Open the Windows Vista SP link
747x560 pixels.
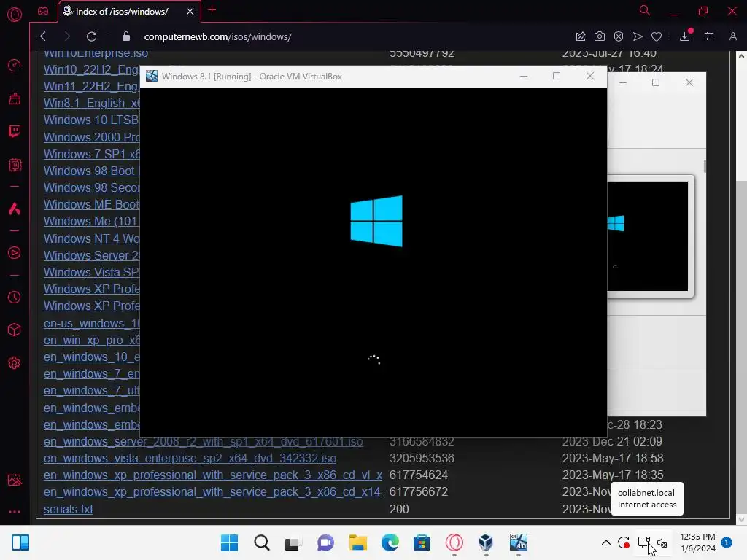(91, 273)
